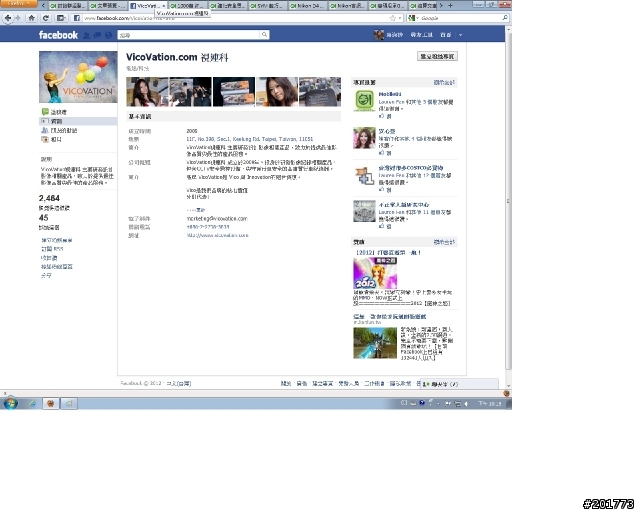Screen dimensions: 640x512
Task: Open a new tab with the plus button
Action: coord(450,5)
